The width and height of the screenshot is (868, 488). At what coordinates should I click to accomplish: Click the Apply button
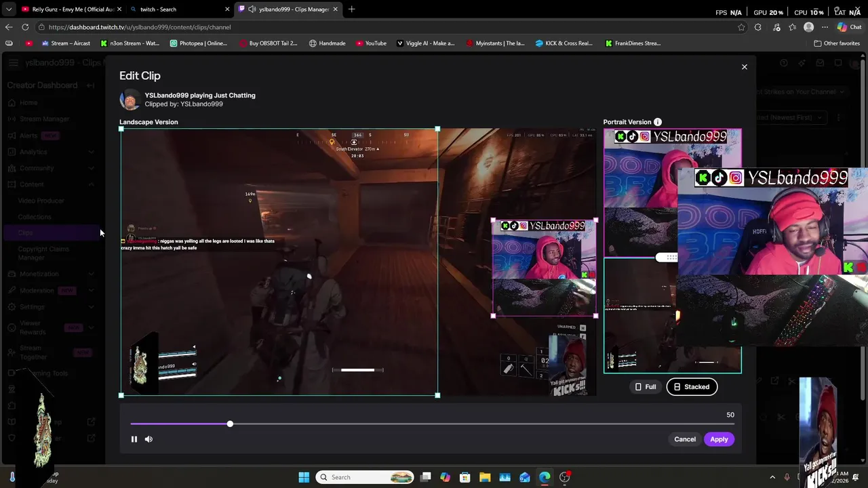(x=719, y=439)
